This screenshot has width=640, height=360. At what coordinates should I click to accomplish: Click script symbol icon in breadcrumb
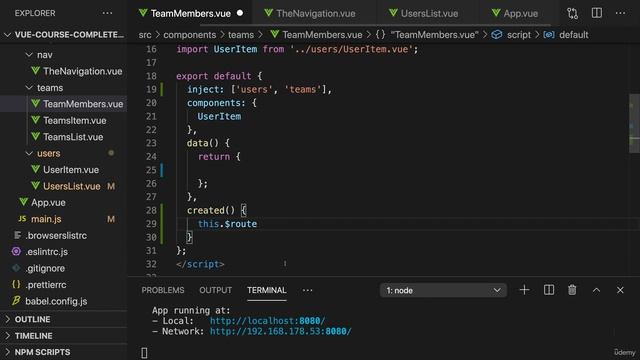point(496,35)
